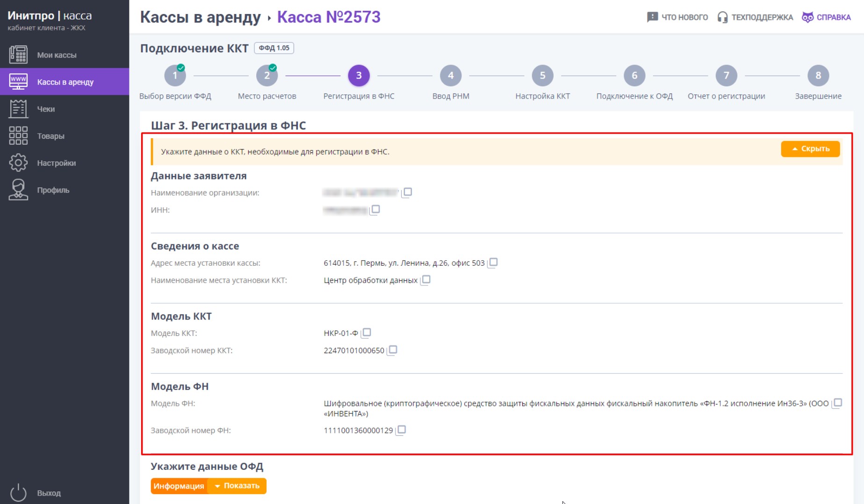Image resolution: width=864 pixels, height=504 pixels.
Task: Click the Выход power icon
Action: click(18, 493)
